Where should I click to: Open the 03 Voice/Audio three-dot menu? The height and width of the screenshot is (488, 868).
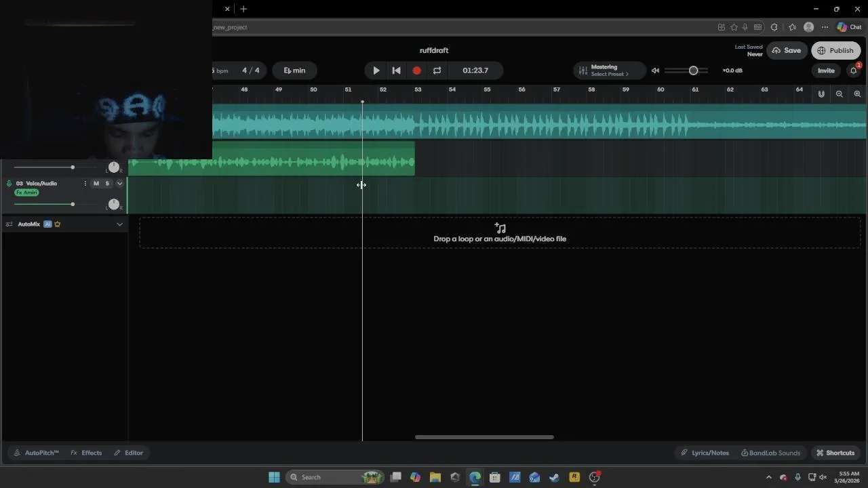pyautogui.click(x=85, y=184)
